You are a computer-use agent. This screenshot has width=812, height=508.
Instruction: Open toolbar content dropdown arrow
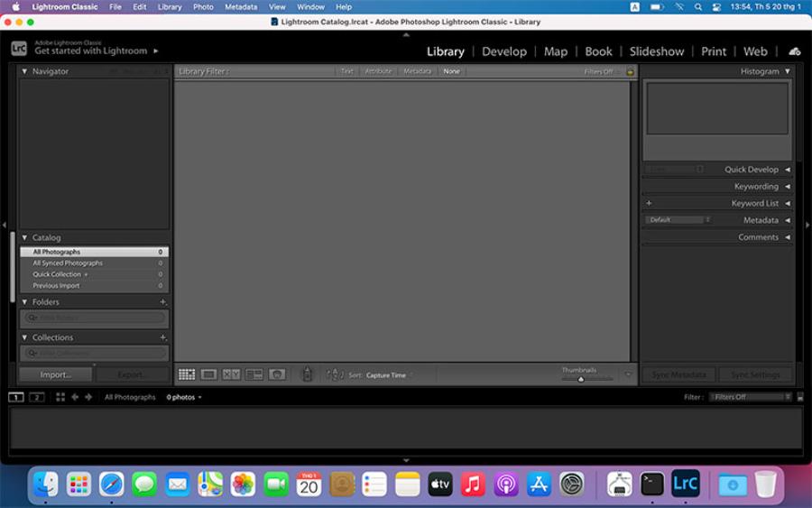click(628, 374)
